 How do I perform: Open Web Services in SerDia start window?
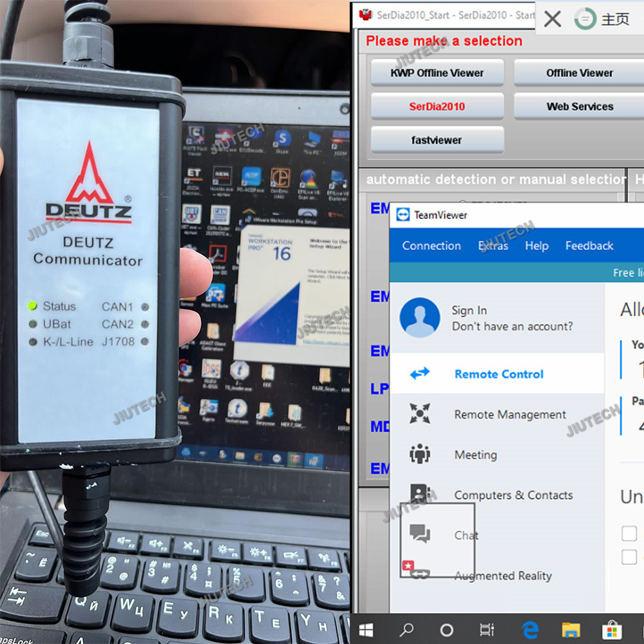tap(579, 106)
